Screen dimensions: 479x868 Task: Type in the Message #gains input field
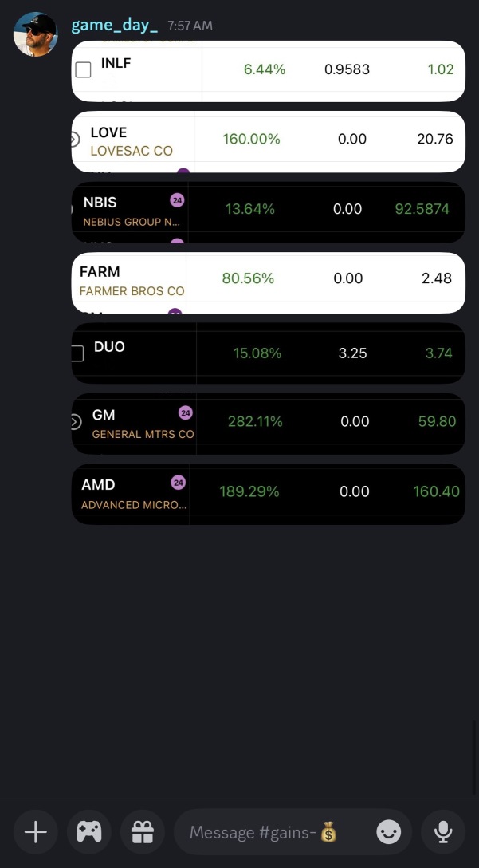271,832
